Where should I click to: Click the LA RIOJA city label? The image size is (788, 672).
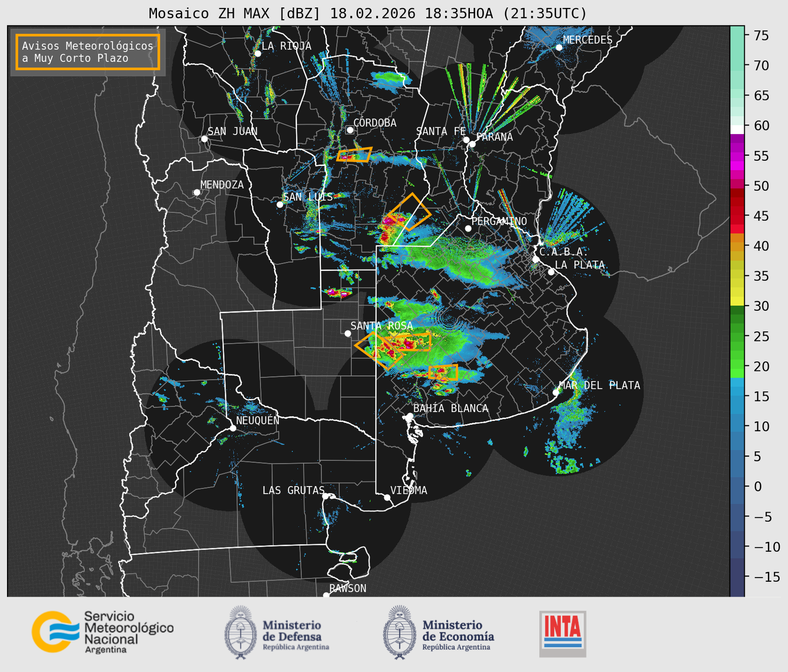[x=286, y=46]
